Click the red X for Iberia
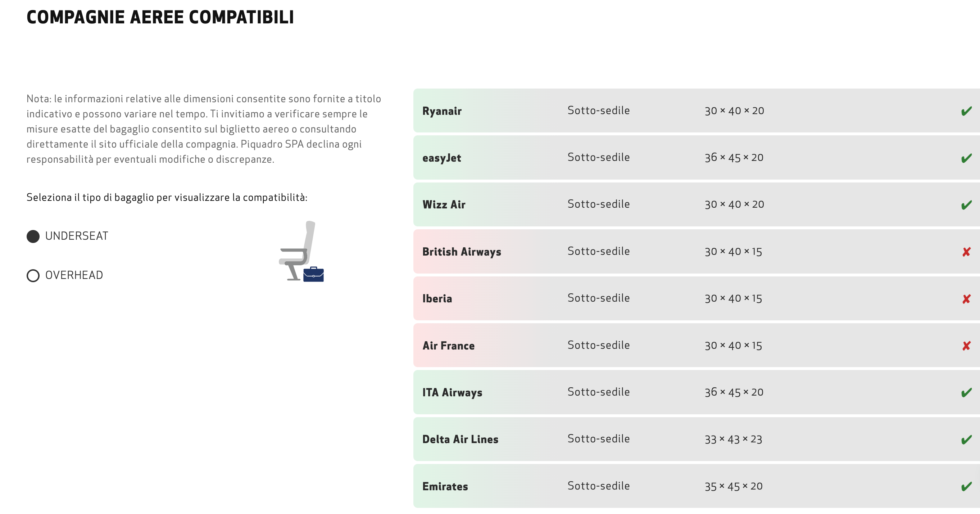The width and height of the screenshot is (980, 514). [x=966, y=299]
